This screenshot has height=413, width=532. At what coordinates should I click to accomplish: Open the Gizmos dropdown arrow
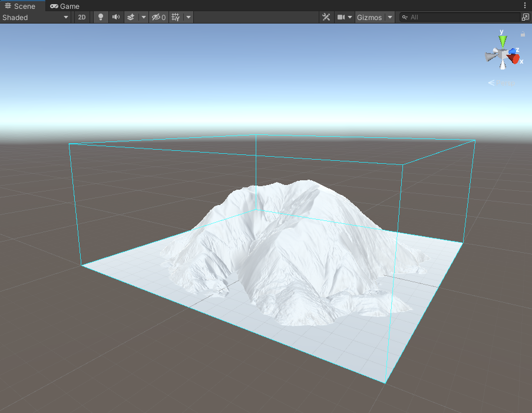point(390,17)
